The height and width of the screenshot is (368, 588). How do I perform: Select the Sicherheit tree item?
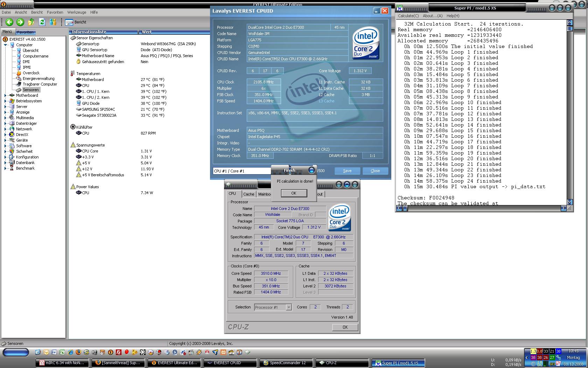click(x=24, y=151)
